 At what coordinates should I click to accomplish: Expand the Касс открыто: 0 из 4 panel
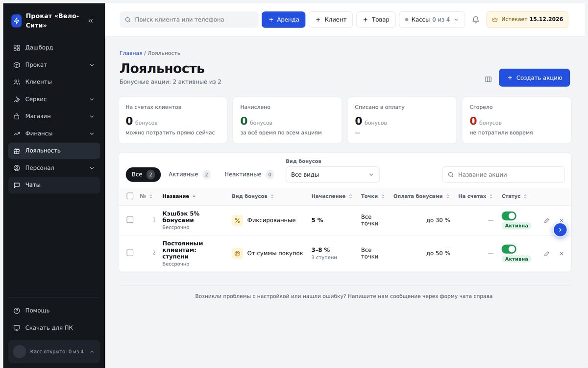[54, 351]
